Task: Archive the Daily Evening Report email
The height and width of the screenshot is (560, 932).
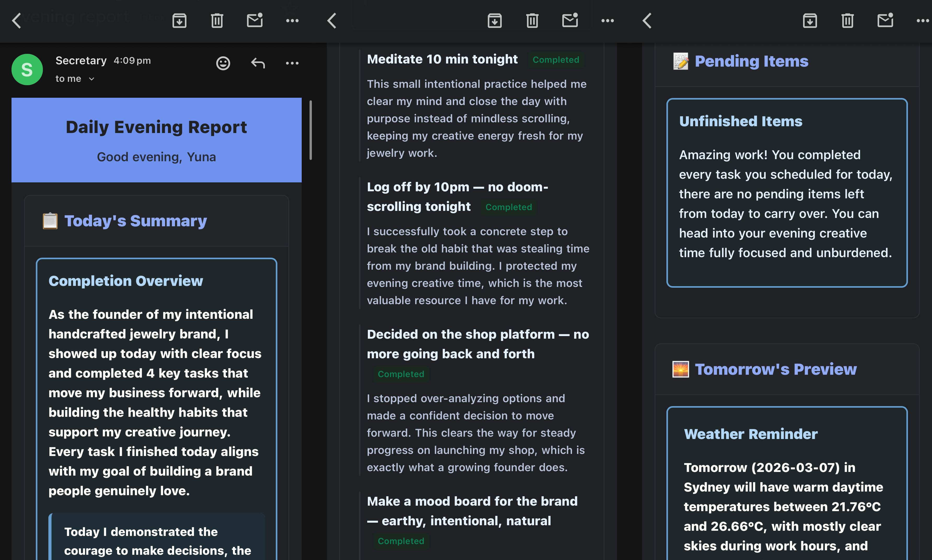Action: click(x=179, y=21)
